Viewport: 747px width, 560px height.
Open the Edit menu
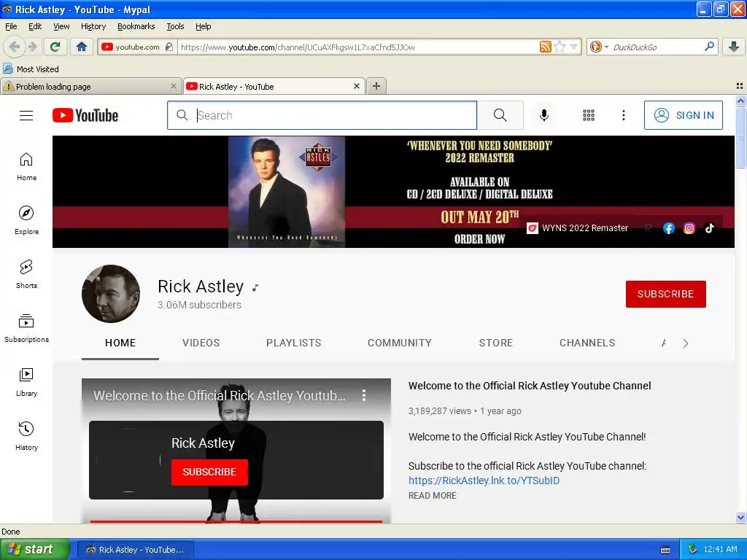35,26
